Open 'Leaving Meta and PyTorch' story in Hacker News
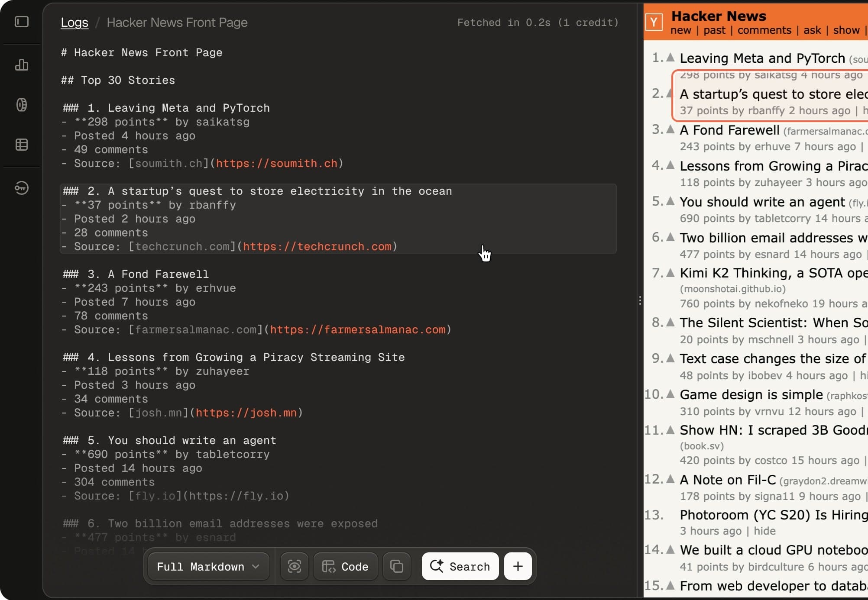868x600 pixels. 762,58
